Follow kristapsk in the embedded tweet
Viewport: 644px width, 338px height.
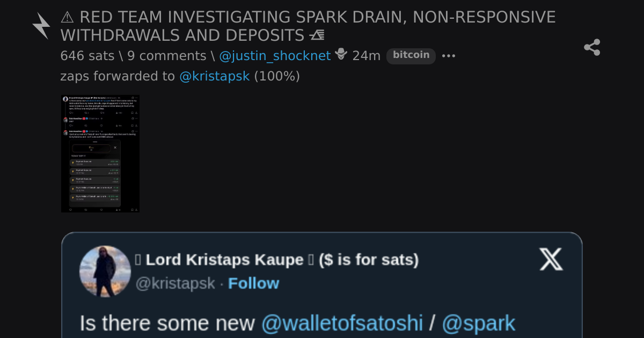point(253,283)
